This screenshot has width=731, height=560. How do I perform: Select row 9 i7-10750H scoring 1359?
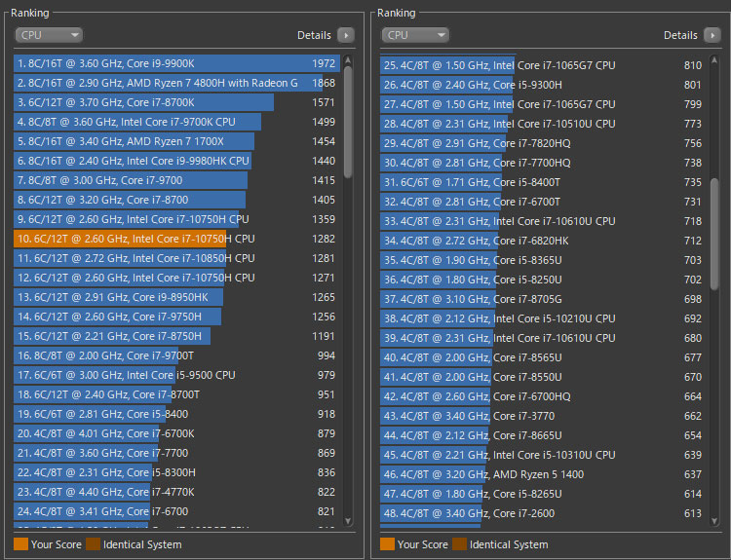pyautogui.click(x=177, y=219)
